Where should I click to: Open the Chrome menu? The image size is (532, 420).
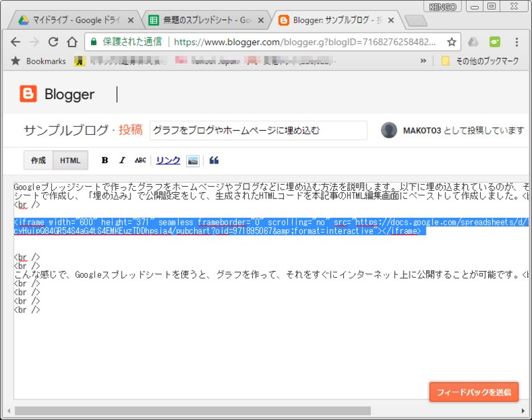(518, 41)
